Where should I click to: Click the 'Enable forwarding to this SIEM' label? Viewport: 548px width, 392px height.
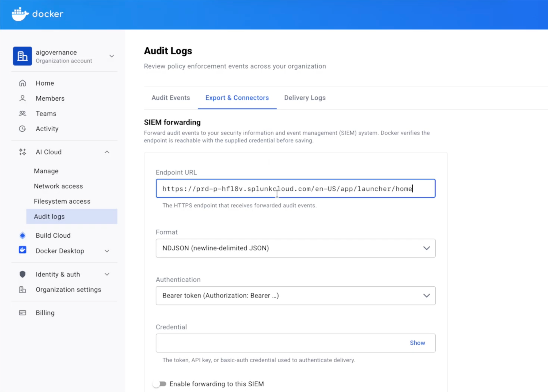[217, 384]
